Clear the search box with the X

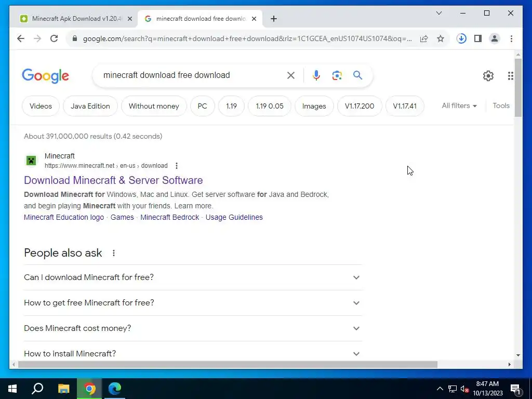pos(291,75)
